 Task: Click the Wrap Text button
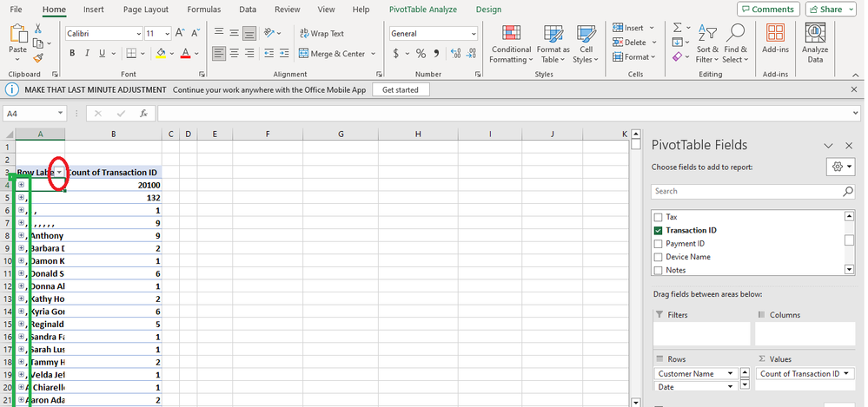pos(321,33)
